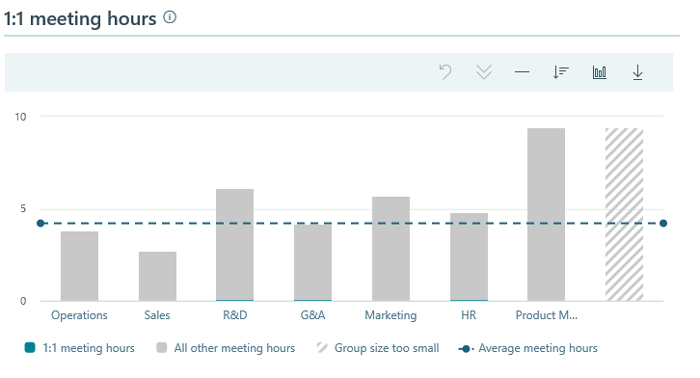Click the horizontal line collapse icon

point(522,72)
